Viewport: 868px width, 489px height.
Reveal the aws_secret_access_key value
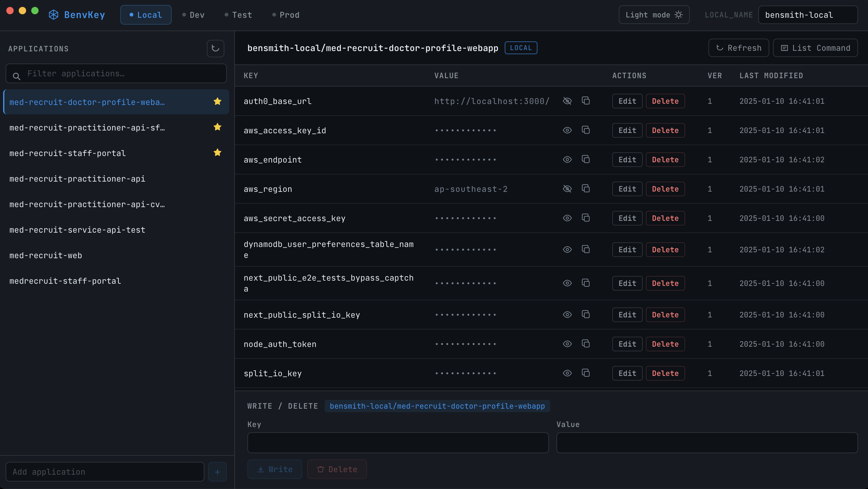(567, 218)
